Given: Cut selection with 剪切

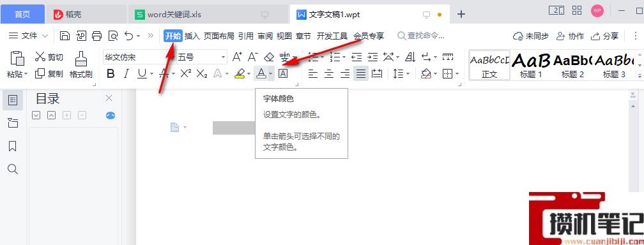Looking at the screenshot, I should [49, 57].
